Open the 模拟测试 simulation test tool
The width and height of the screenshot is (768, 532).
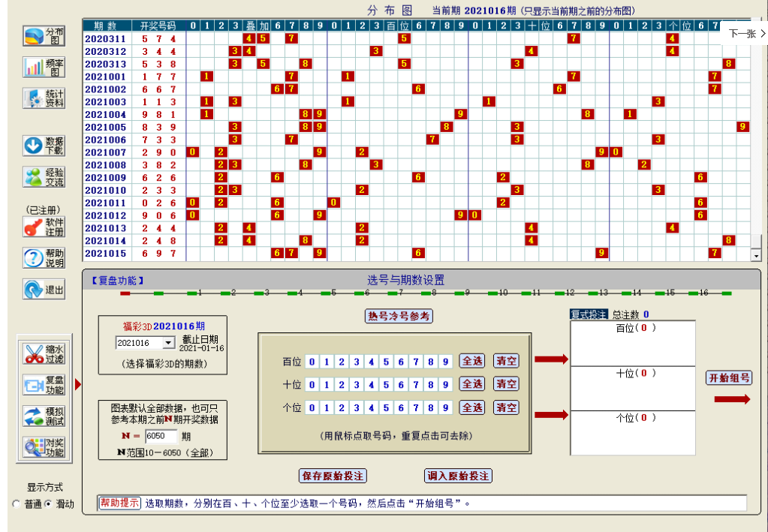point(44,416)
